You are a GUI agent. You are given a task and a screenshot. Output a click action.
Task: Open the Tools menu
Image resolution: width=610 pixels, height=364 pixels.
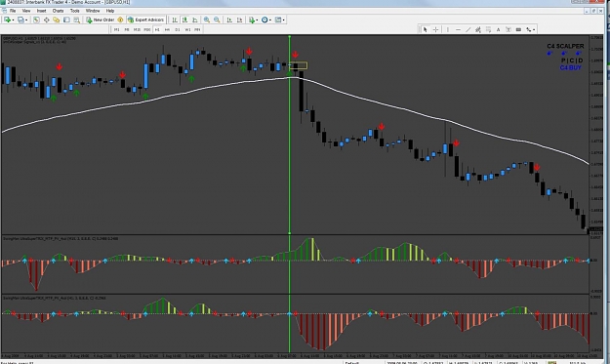(75, 11)
